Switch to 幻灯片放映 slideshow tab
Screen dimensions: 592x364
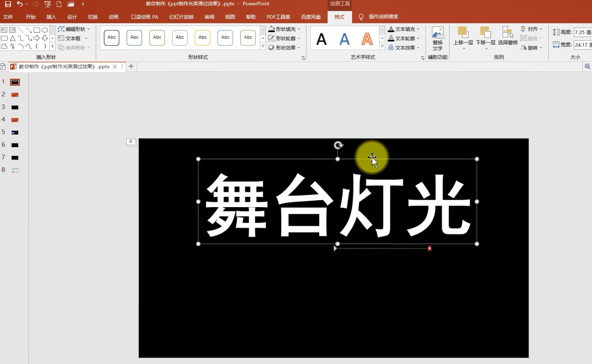pos(181,17)
